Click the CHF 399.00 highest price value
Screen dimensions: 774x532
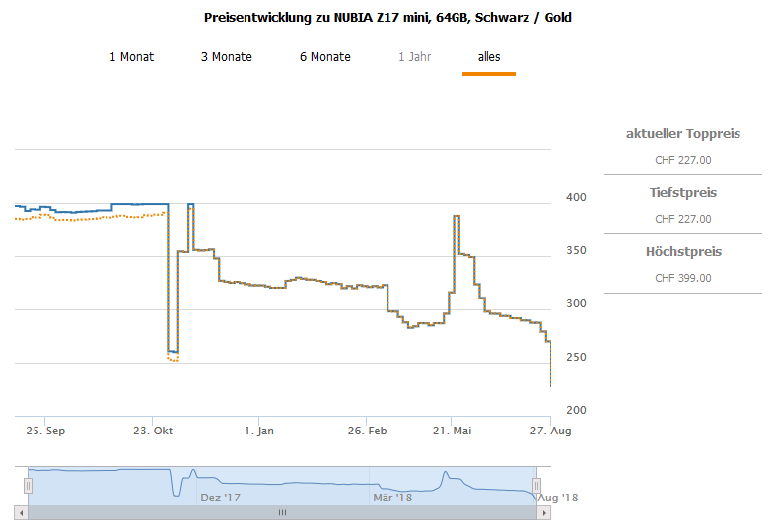click(682, 278)
